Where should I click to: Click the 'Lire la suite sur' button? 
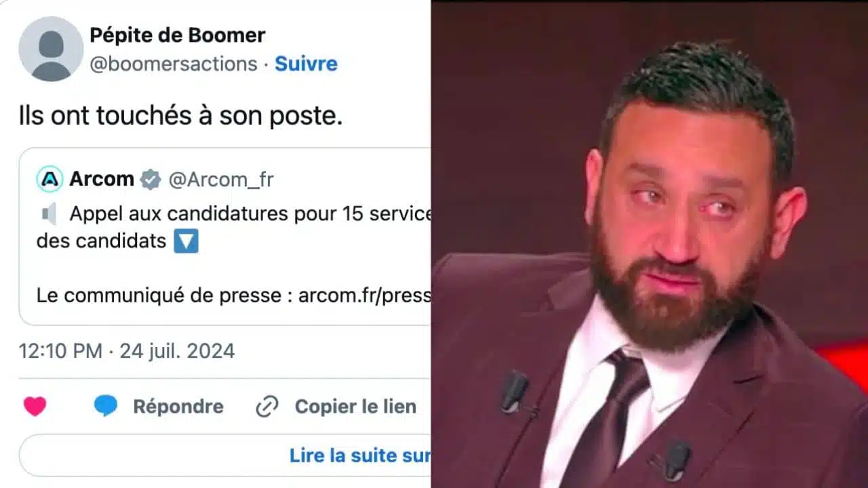(x=225, y=455)
